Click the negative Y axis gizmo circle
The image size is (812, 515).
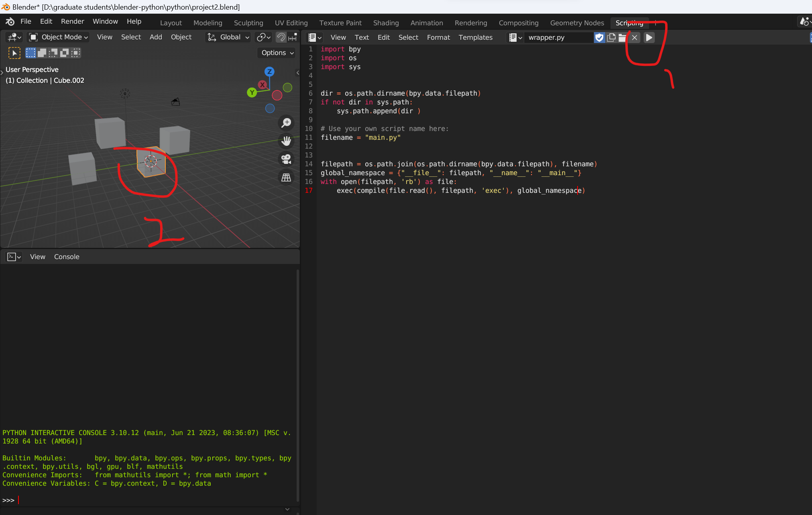tap(287, 88)
